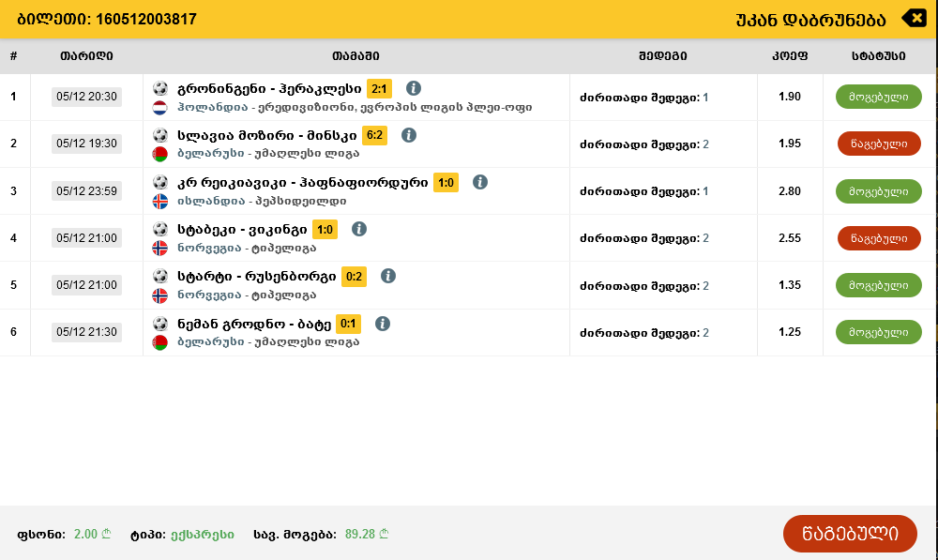This screenshot has width=938, height=560.
Task: Click coefficient 1.25
Action: [790, 332]
